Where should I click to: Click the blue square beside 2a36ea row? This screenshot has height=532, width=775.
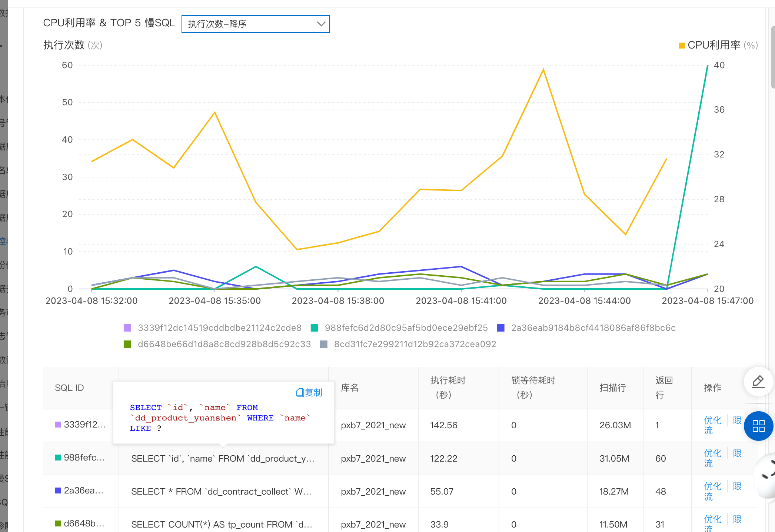[58, 491]
